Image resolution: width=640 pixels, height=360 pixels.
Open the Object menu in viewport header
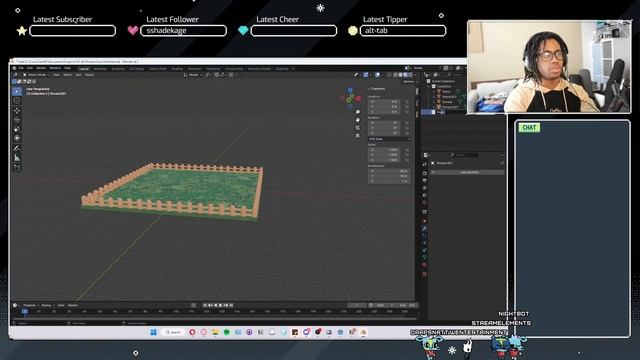pyautogui.click(x=89, y=75)
